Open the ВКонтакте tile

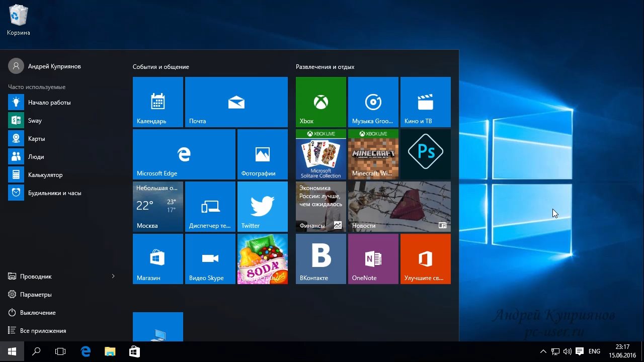click(x=320, y=258)
